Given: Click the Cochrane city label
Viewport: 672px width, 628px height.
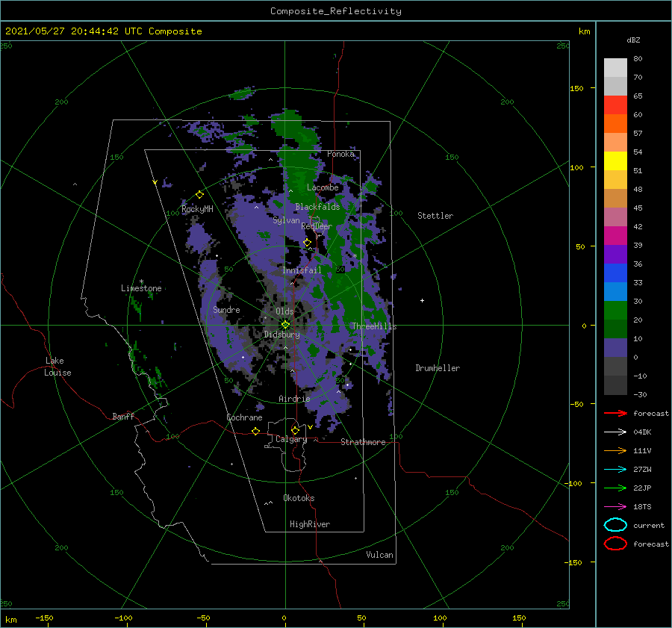Looking at the screenshot, I should coord(244,417).
